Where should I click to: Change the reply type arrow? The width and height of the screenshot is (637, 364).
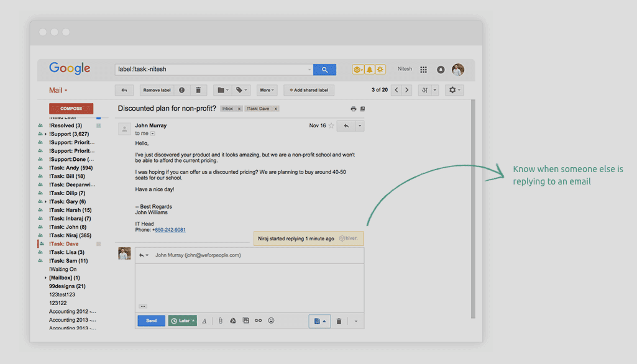144,255
